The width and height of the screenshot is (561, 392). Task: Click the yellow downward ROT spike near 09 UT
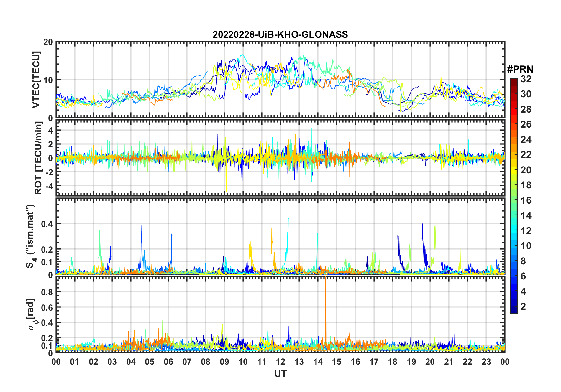point(226,183)
